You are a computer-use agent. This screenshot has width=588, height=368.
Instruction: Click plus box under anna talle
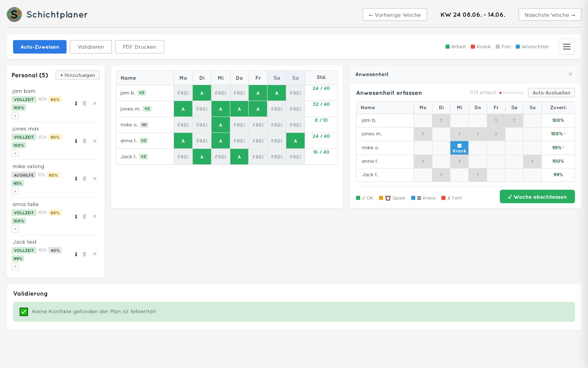click(x=15, y=229)
